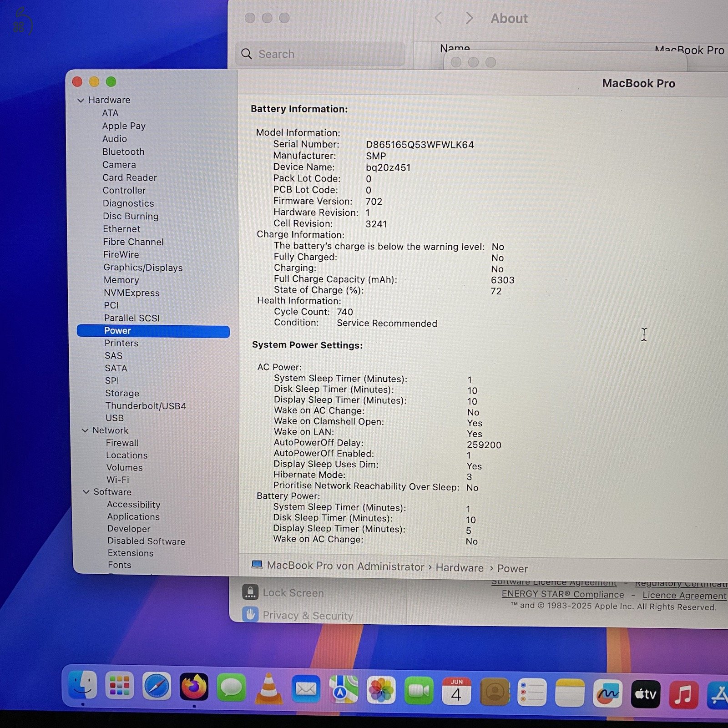This screenshot has height=728, width=728.
Task: Open Notes app in the Dock
Action: 570,693
